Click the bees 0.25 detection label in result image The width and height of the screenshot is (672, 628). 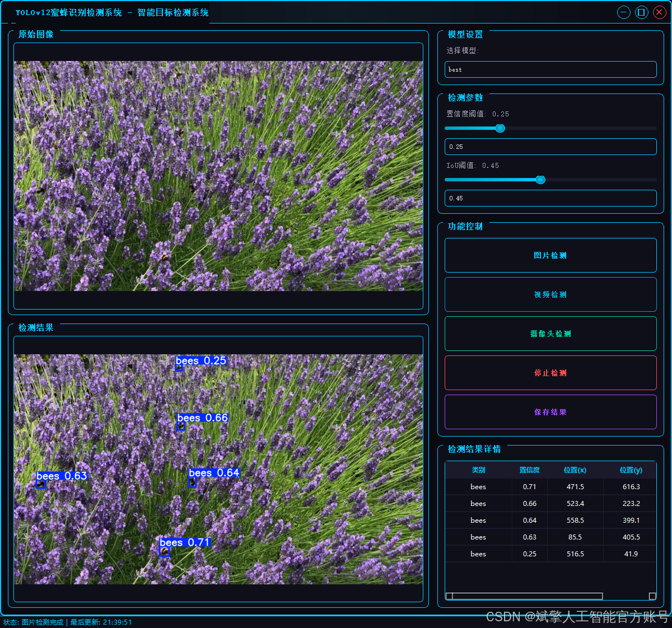click(x=201, y=360)
